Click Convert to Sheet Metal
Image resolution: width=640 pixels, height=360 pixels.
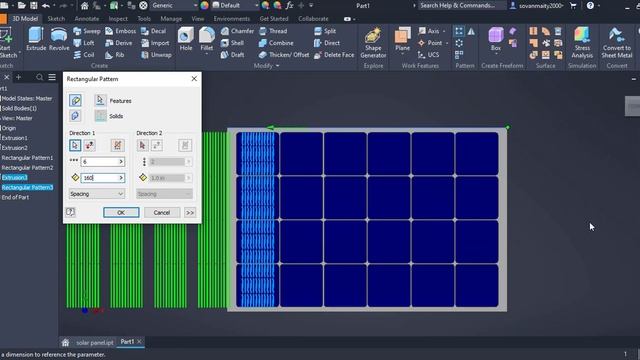click(616, 43)
